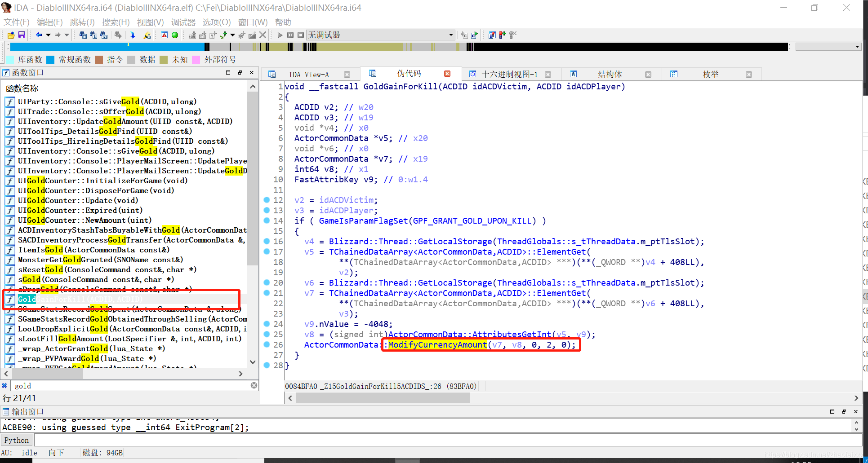Open the navigation band dropdown on the right
The width and height of the screenshot is (868, 463).
(x=828, y=47)
